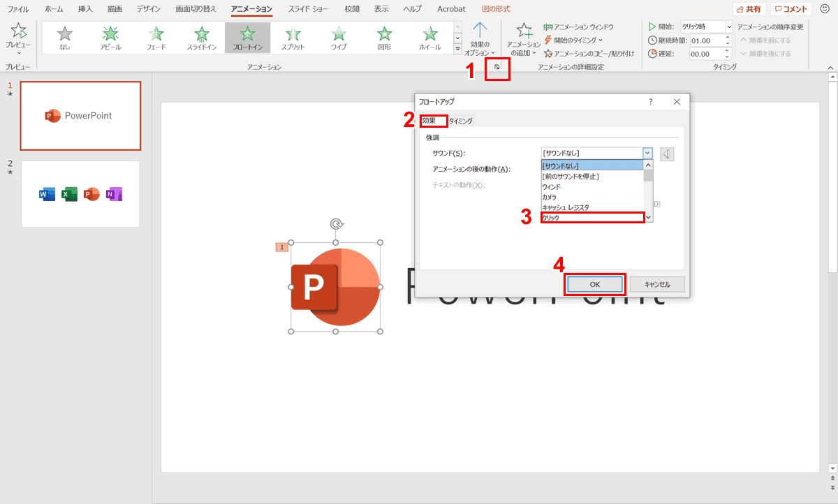Click the animation order tag 1 on slide
Screen dimensions: 838x504
click(282, 247)
